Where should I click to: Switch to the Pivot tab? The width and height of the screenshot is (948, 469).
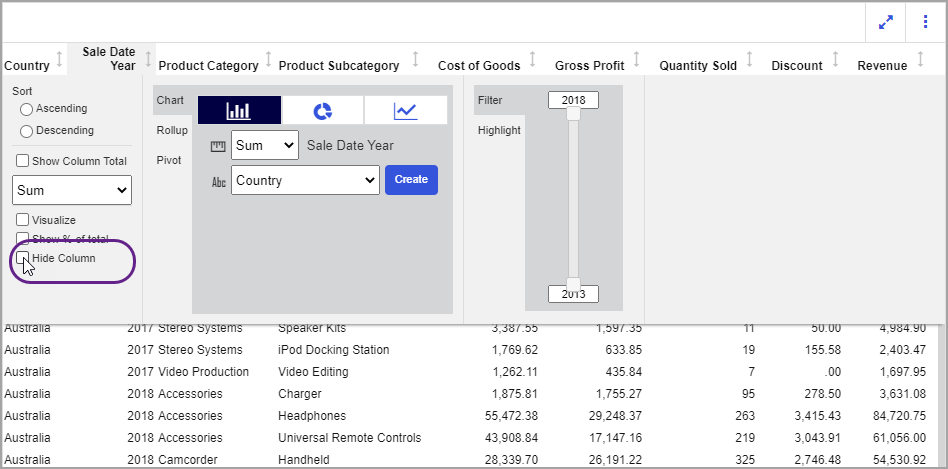click(x=169, y=161)
